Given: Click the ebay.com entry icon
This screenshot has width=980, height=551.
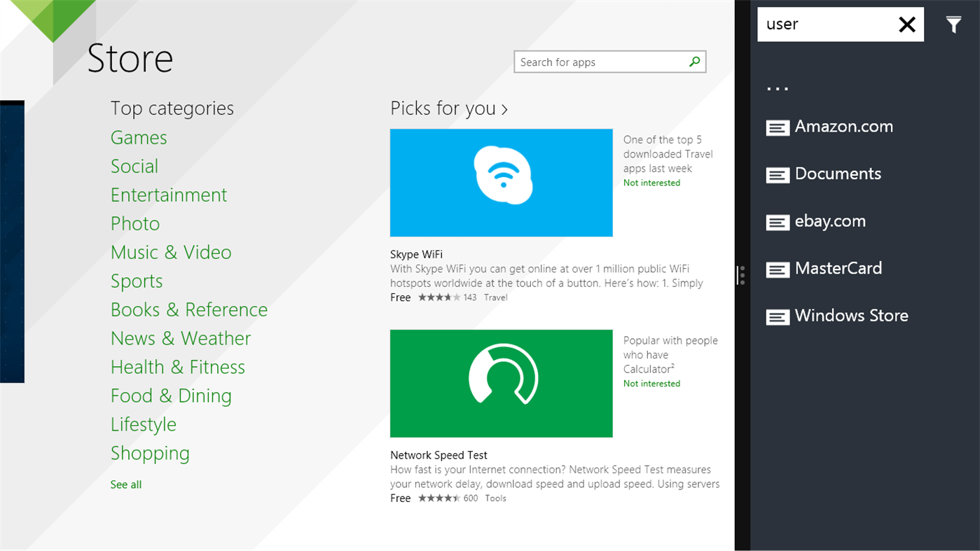Looking at the screenshot, I should coord(778,222).
